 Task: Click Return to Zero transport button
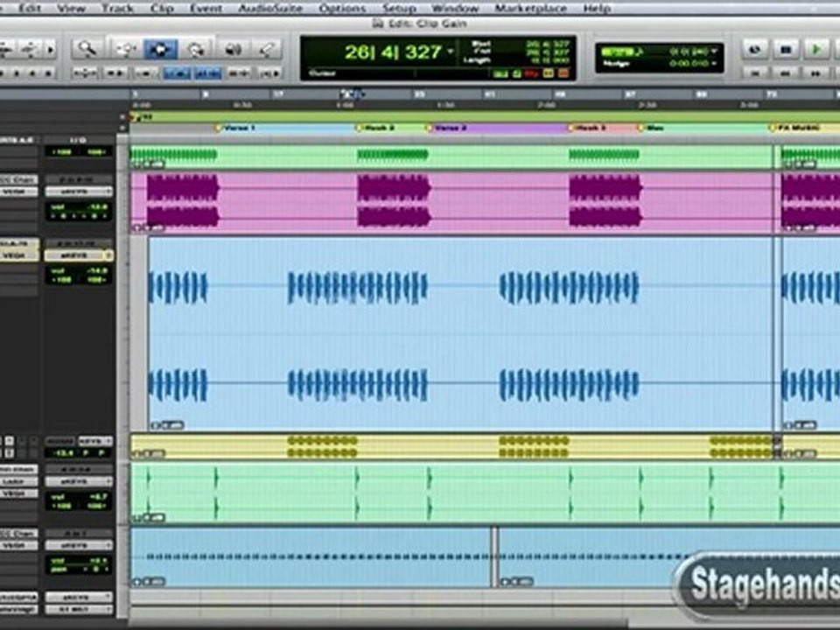tap(755, 73)
